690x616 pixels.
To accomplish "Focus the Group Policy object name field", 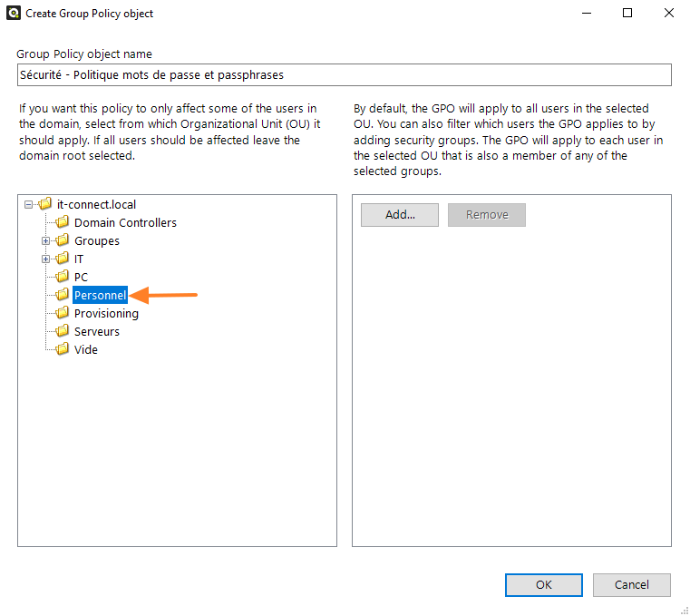I will pos(344,75).
